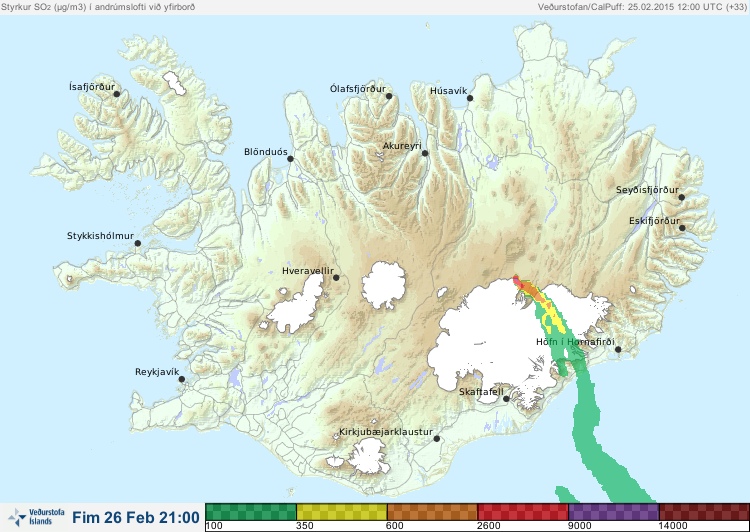The width and height of the screenshot is (750, 532).
Task: Click the Ólafsfjörður label text
Action: tap(358, 89)
